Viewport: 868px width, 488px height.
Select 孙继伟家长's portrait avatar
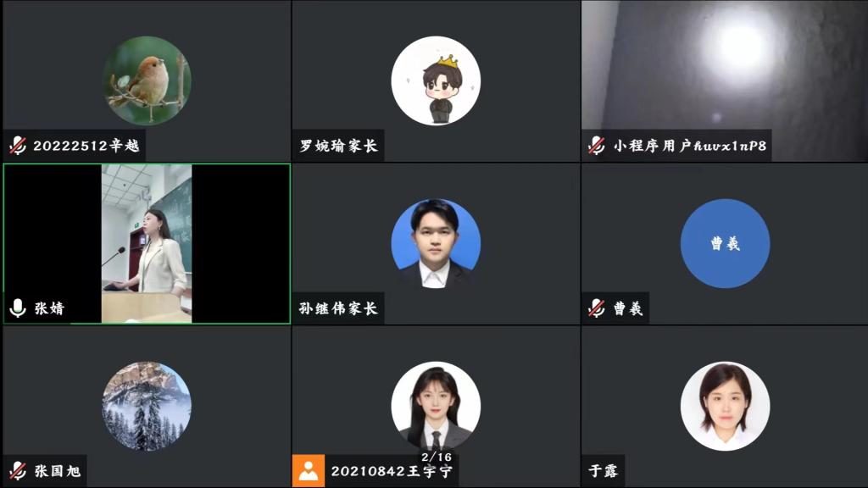pos(436,243)
